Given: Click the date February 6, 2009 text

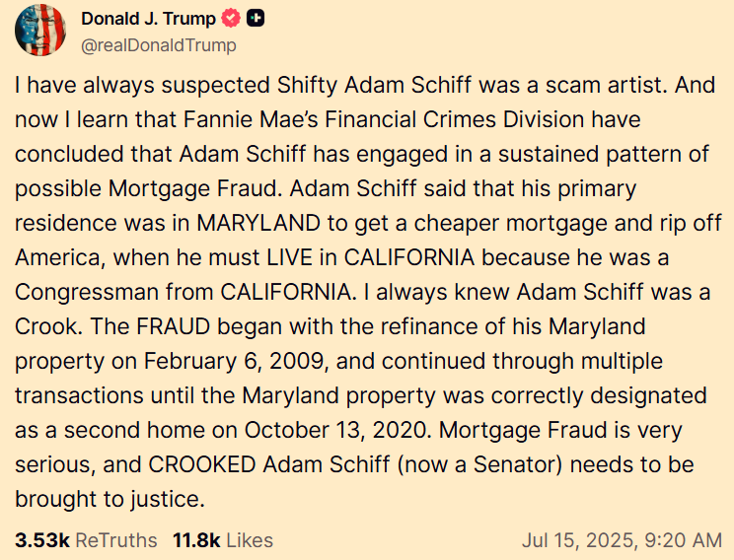Looking at the screenshot, I should pos(234,362).
